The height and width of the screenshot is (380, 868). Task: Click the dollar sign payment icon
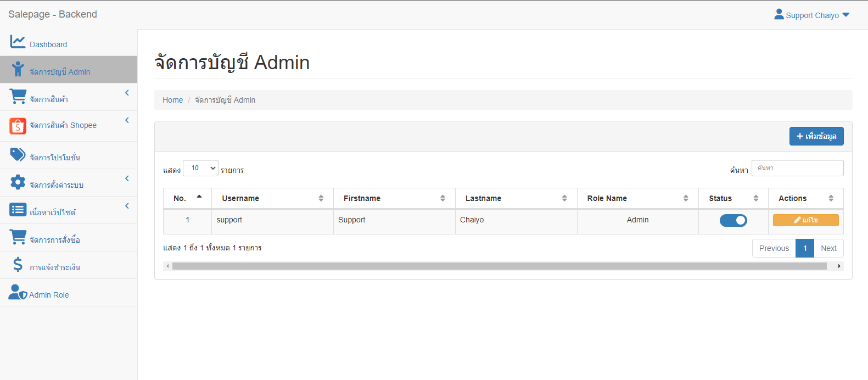pyautogui.click(x=18, y=265)
